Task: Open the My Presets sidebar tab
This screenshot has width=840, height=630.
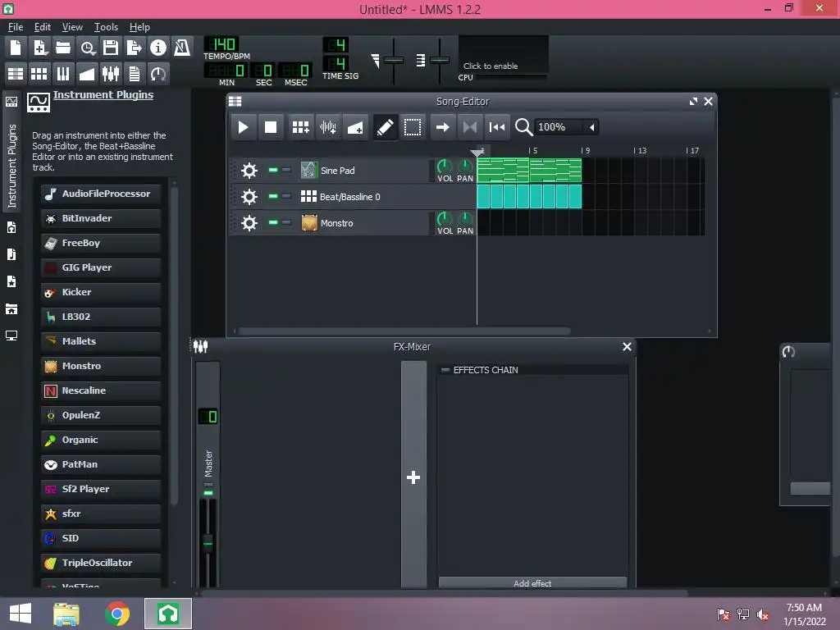Action: tap(11, 282)
